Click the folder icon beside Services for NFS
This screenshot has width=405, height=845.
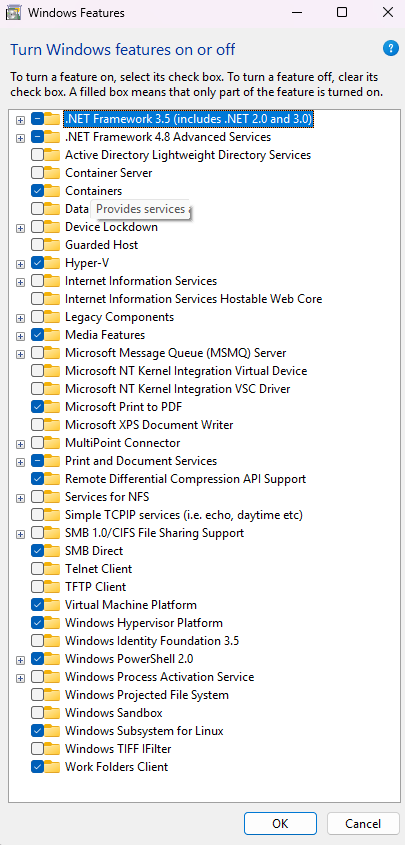(52, 497)
